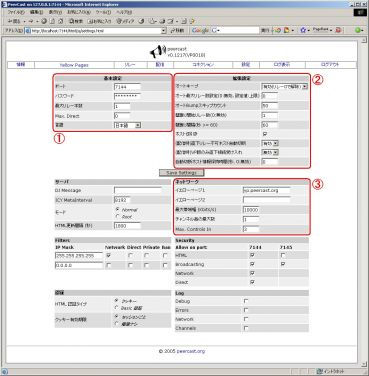This screenshot has height=376, width=369.
Task: Click the yellow page field with peercast.org
Action: pyautogui.click(x=266, y=190)
